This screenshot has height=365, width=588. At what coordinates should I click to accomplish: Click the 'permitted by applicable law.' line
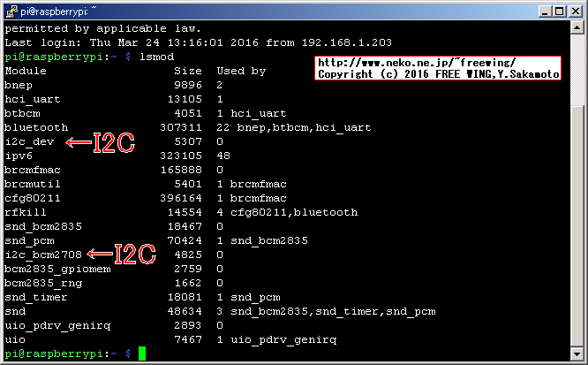pos(102,28)
